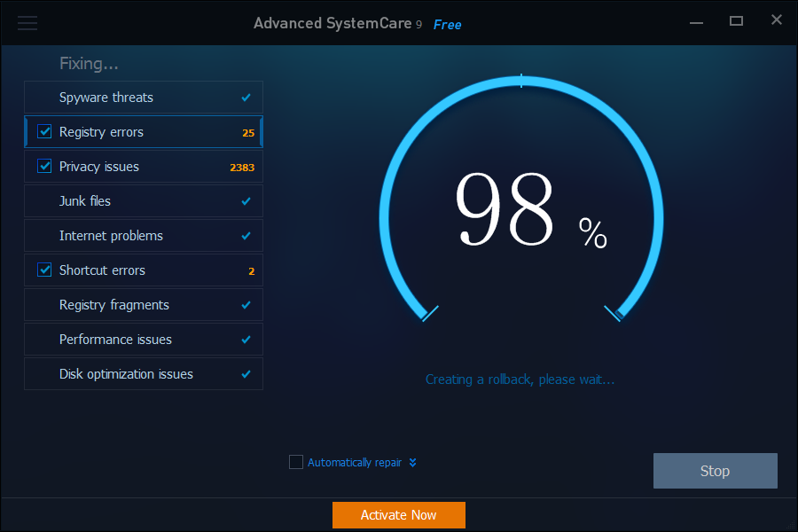
Task: Select the Registry fragments row
Action: coord(144,305)
